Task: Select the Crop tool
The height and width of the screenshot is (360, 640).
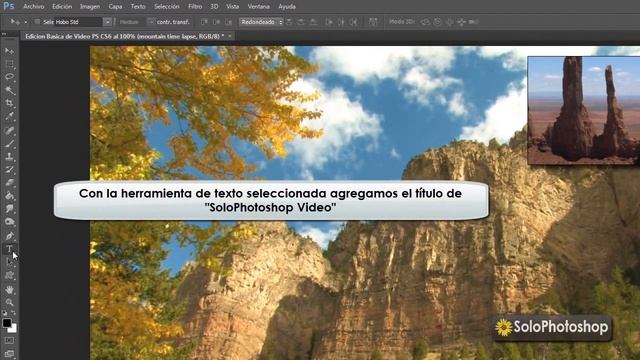Action: 9,103
